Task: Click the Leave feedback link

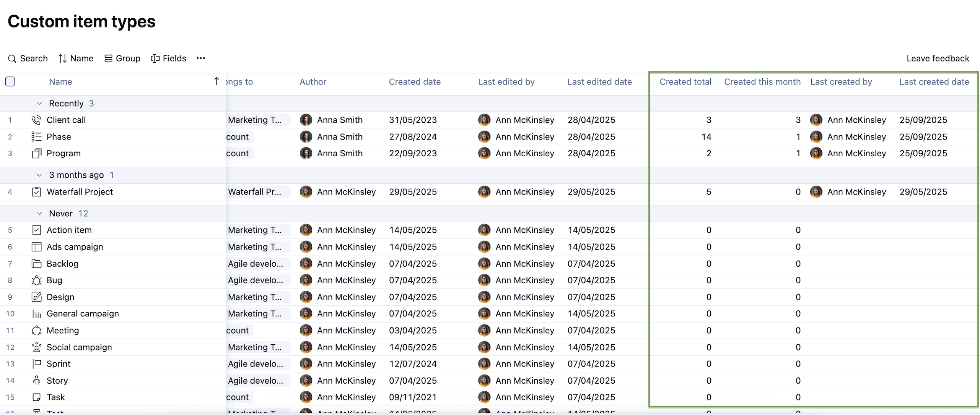Action: click(938, 58)
